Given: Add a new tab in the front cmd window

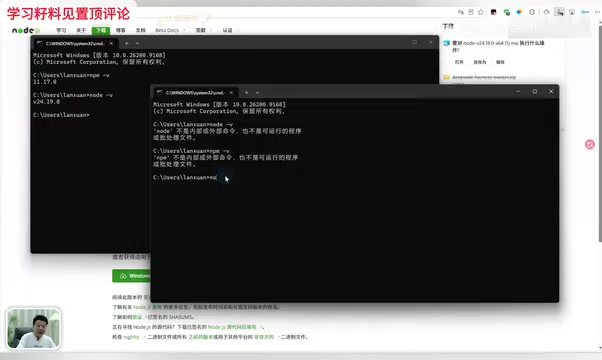Looking at the screenshot, I should 246,92.
